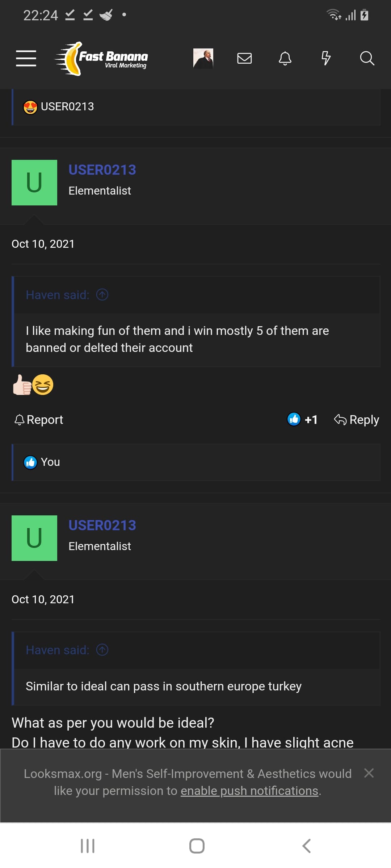Screen dimensions: 391x868
Task: Open the inbox envelope icon
Action: (x=244, y=58)
